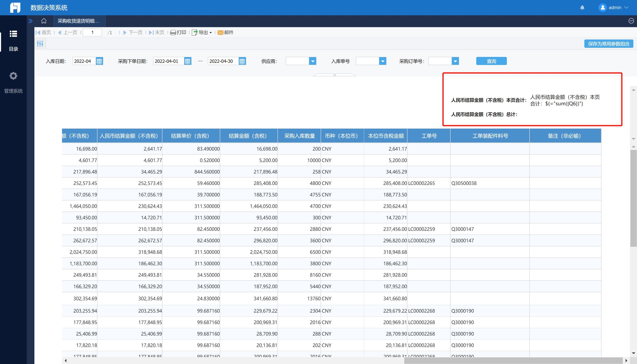
Task: Go to 下一页 next page
Action: (133, 32)
